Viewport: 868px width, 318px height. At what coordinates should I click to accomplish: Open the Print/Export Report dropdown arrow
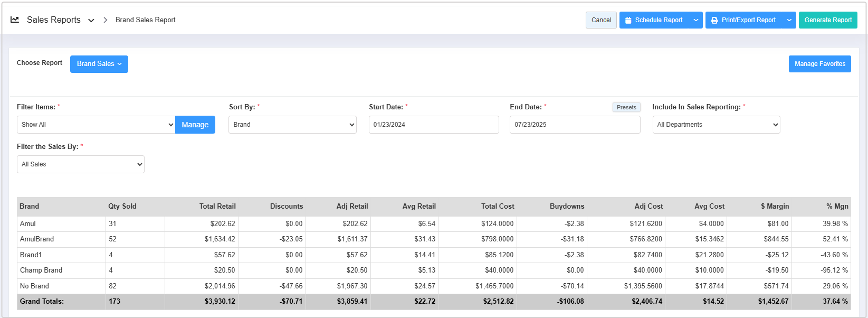click(x=789, y=21)
